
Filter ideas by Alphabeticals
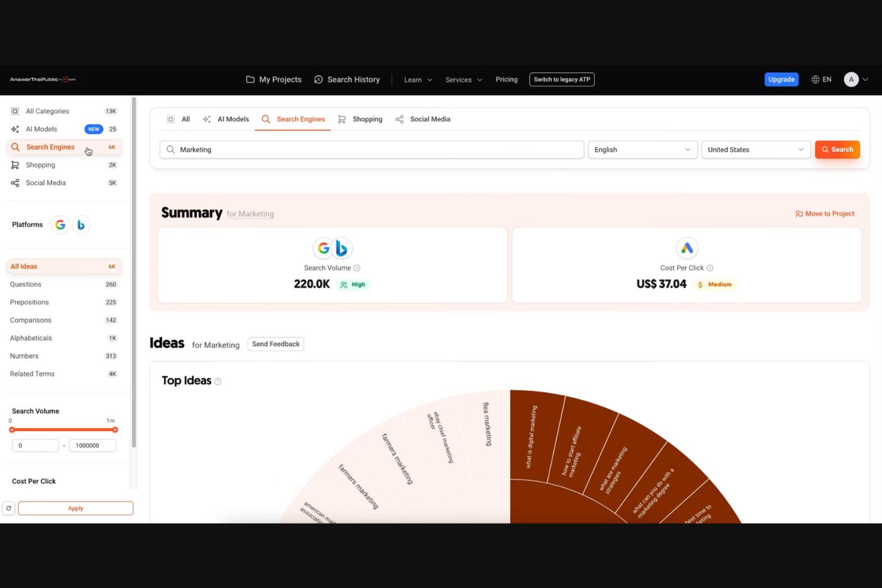64,338
